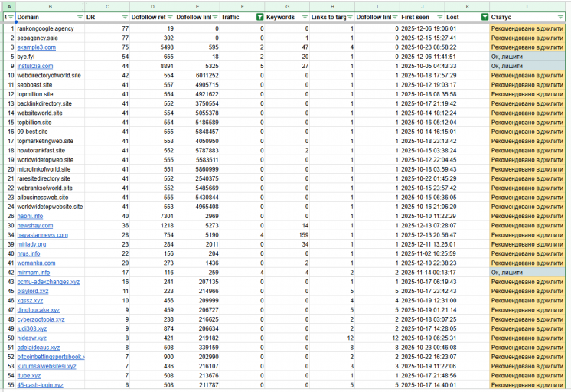Select the Dofollow links value 339159
The height and width of the screenshot is (392, 571).
click(x=197, y=348)
